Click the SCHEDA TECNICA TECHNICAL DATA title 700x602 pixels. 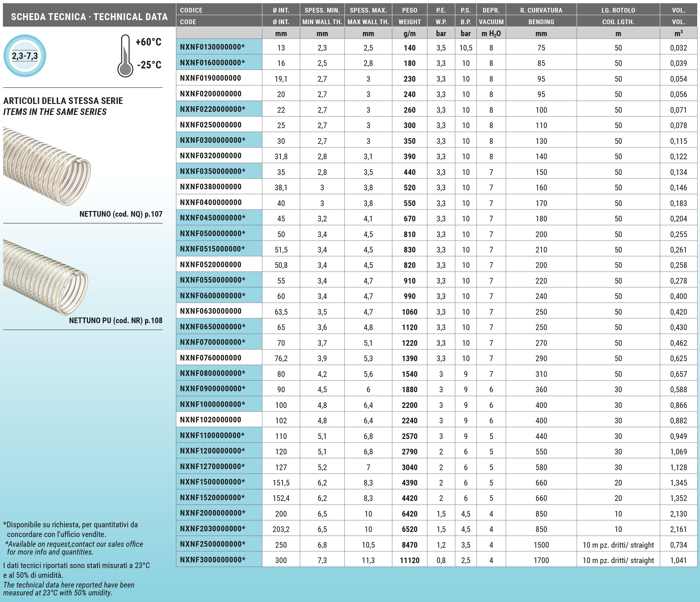(x=89, y=17)
